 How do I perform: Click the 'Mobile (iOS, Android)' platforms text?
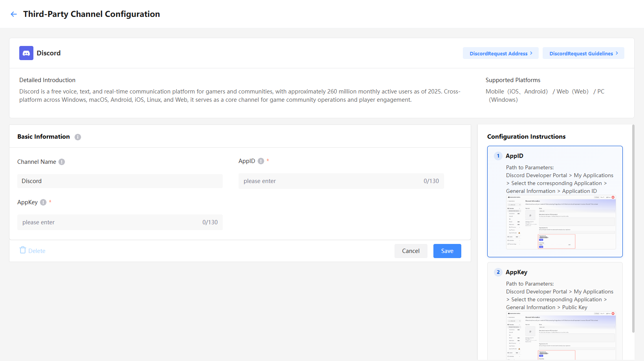(517, 92)
